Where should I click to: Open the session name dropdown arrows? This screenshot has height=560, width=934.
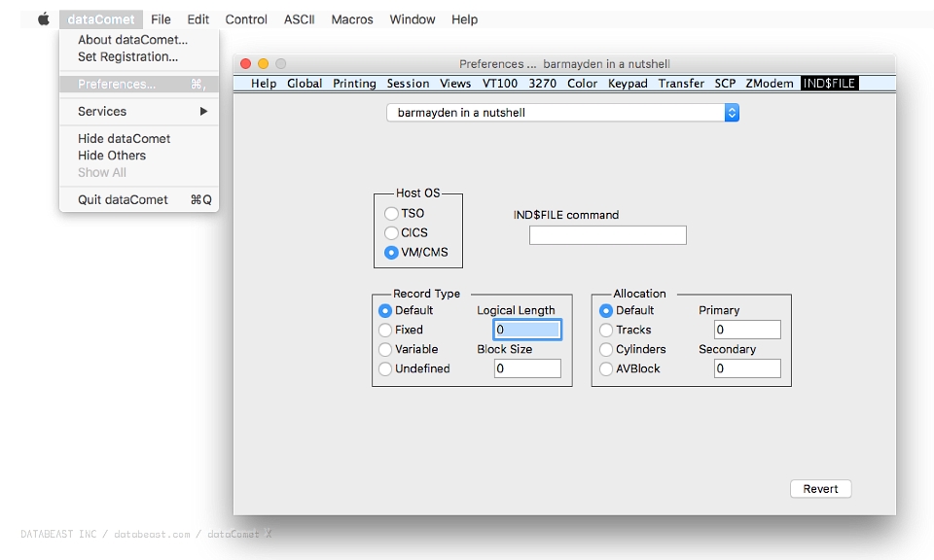point(732,113)
